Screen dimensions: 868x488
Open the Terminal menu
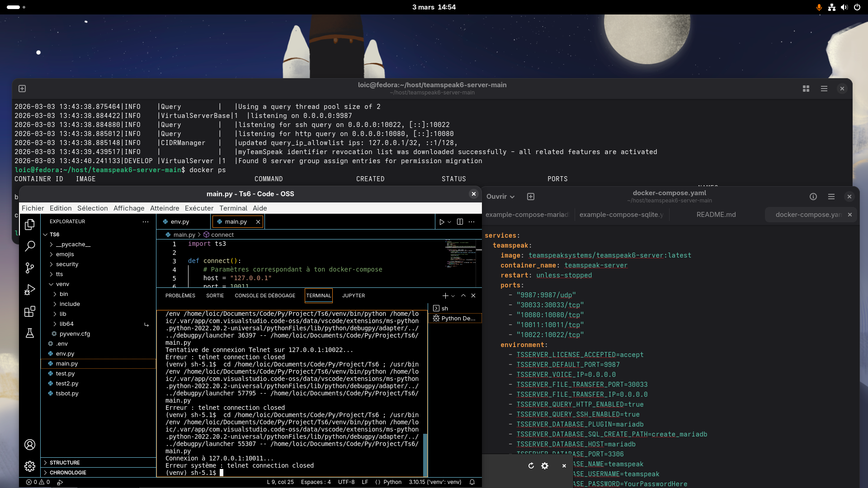click(233, 208)
